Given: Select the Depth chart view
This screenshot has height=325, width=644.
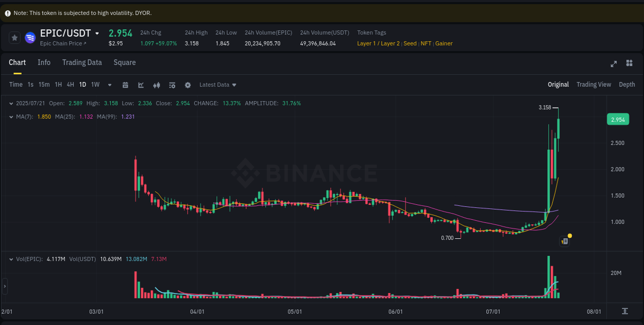Looking at the screenshot, I should [x=627, y=84].
